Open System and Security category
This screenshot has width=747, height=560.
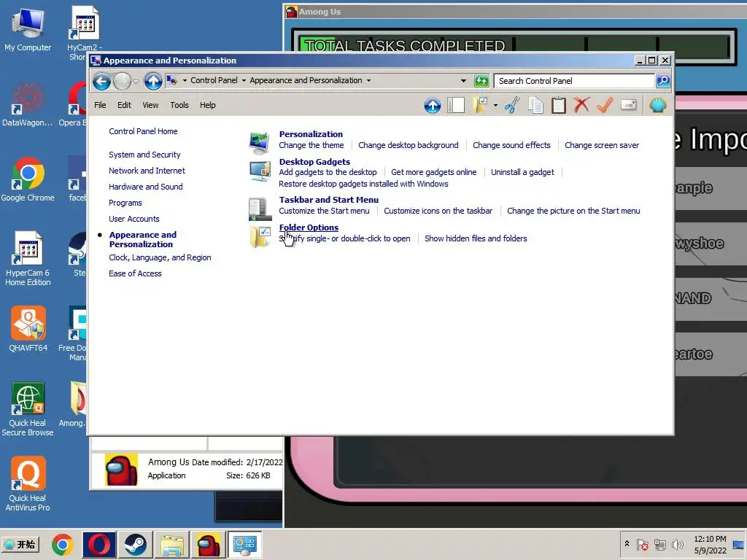click(x=144, y=155)
